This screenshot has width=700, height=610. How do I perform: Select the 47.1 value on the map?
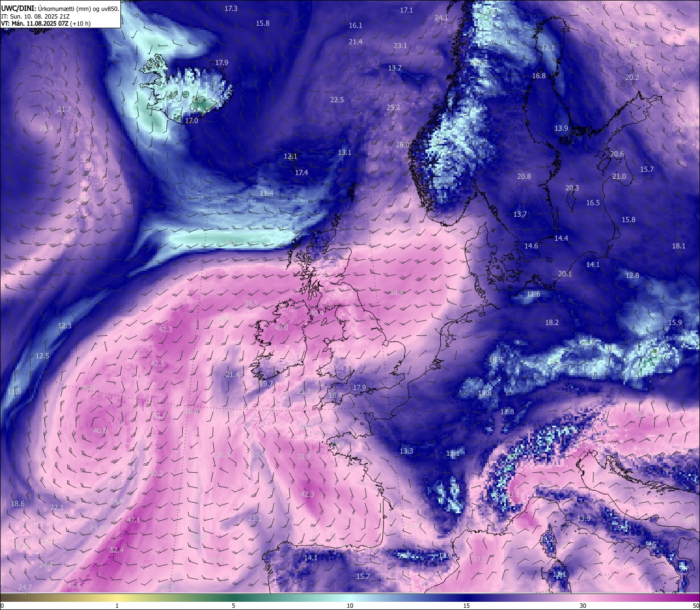coord(133,520)
